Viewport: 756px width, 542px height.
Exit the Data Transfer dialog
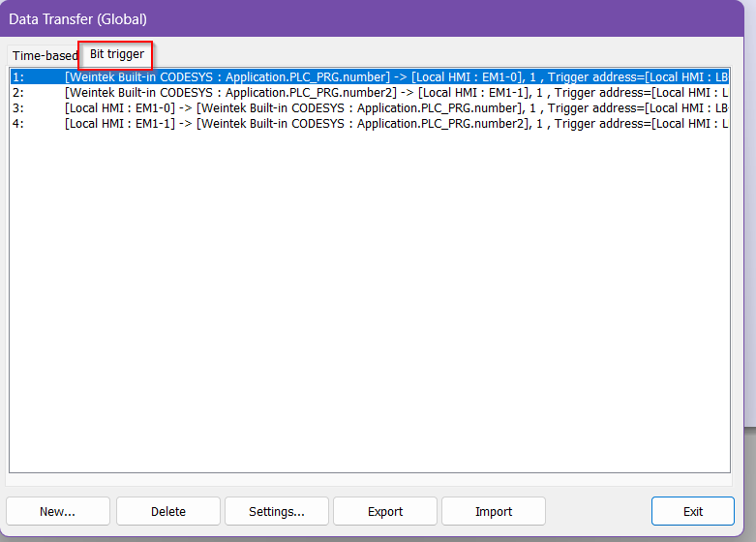693,511
